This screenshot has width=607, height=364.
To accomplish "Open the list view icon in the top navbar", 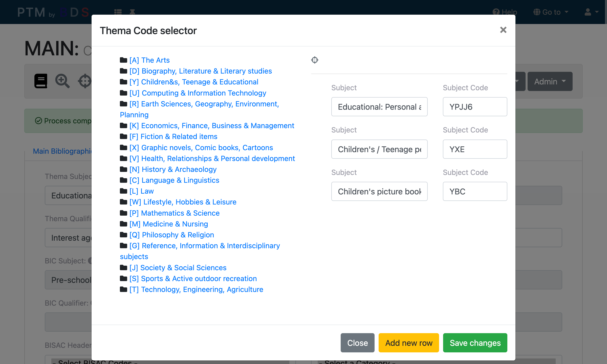I will [x=118, y=12].
